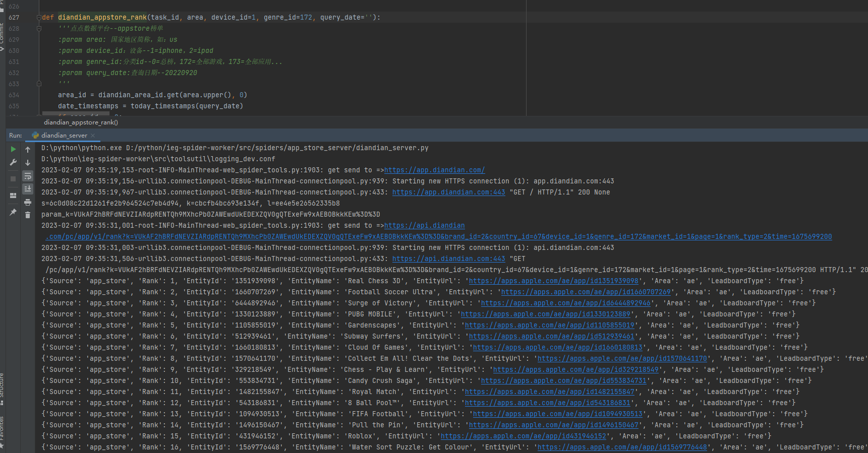Rerun diandian_server with the green play icon
This screenshot has width=868, height=453.
[x=13, y=149]
